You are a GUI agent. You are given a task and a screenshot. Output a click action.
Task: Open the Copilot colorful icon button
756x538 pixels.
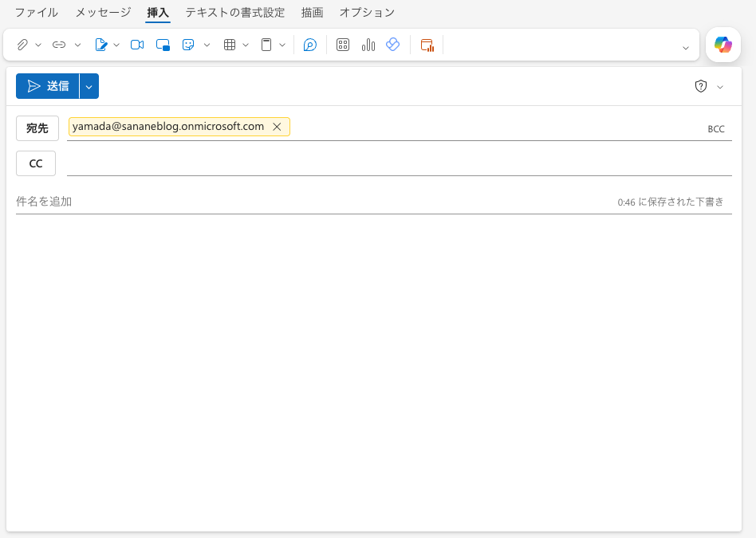point(723,45)
